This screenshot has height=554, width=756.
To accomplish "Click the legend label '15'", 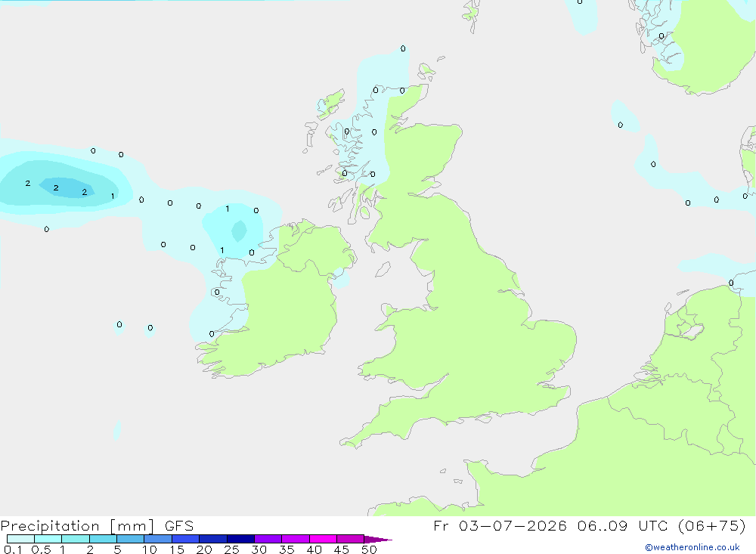I will pyautogui.click(x=177, y=549).
